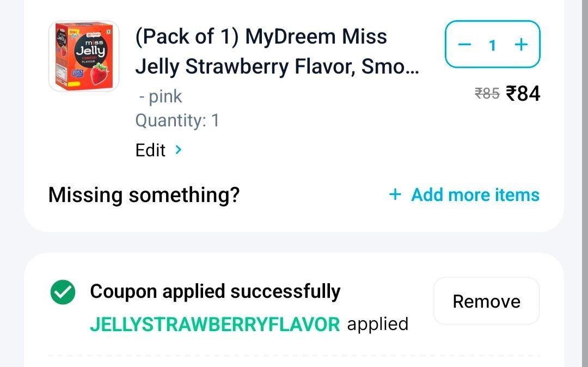Screen dimensions: 588x367
Task: Click Coupon applied successfully heading
Action: pyautogui.click(x=215, y=291)
